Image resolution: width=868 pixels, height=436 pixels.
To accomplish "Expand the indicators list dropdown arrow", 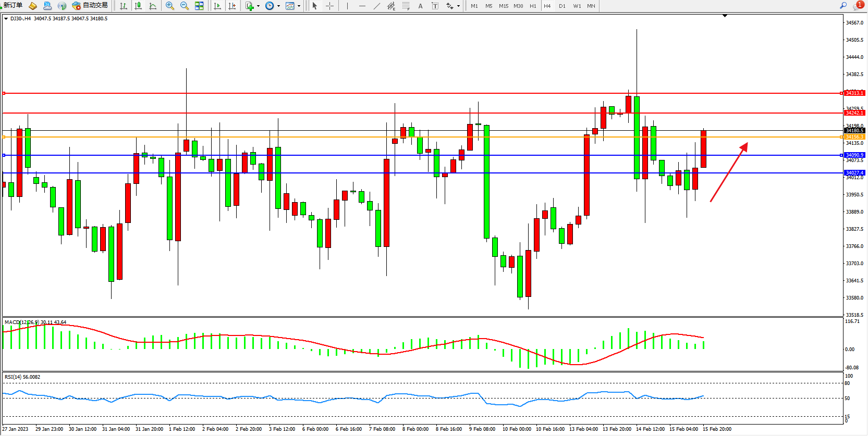I will 258,6.
